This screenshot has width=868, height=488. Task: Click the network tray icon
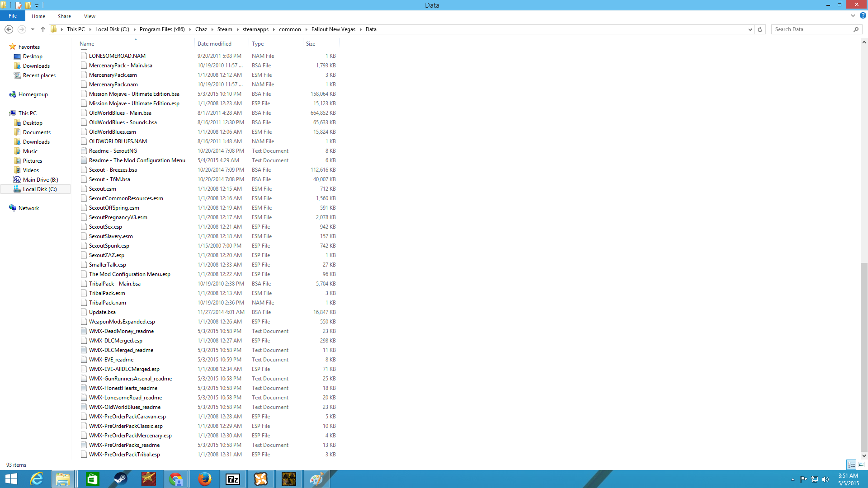click(x=815, y=479)
